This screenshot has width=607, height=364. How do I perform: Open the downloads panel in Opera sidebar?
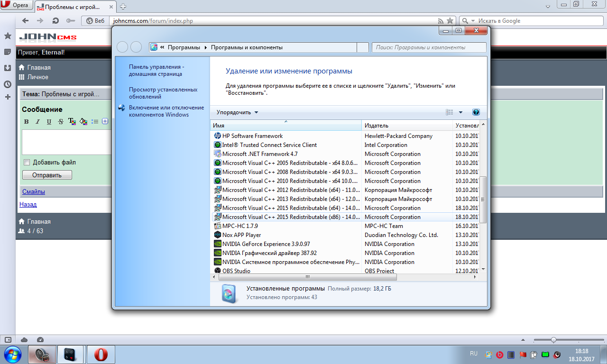click(x=8, y=68)
